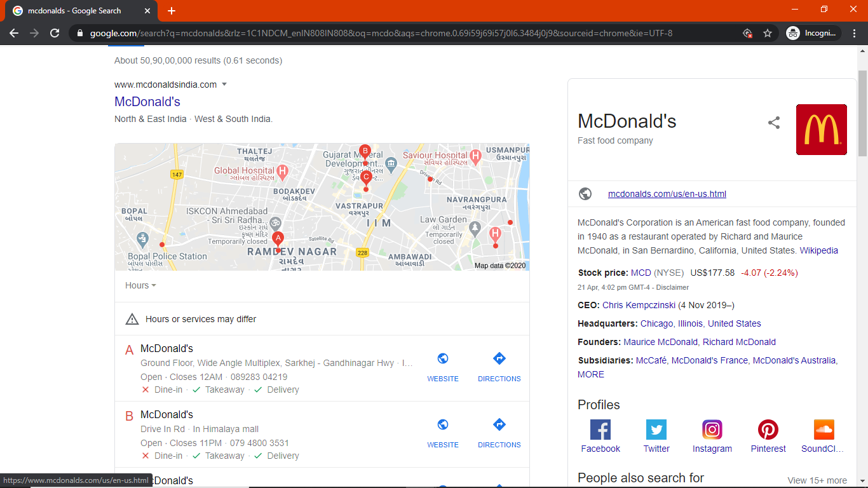Open McDonald's Facebook profile
This screenshot has width=868, height=488.
600,430
